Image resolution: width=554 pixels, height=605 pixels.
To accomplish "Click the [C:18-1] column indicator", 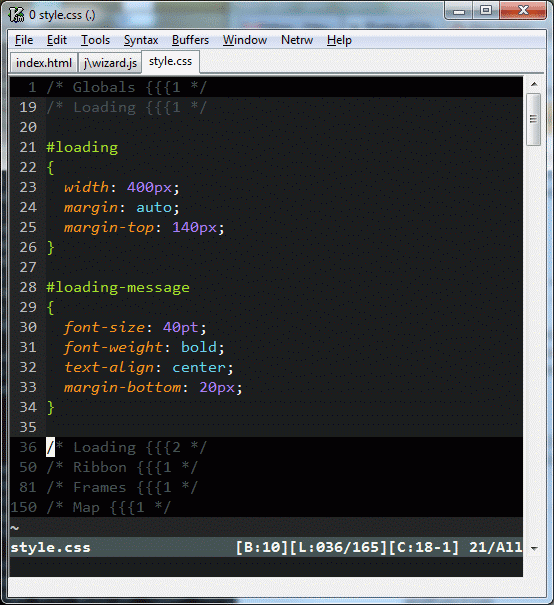I will coord(424,548).
